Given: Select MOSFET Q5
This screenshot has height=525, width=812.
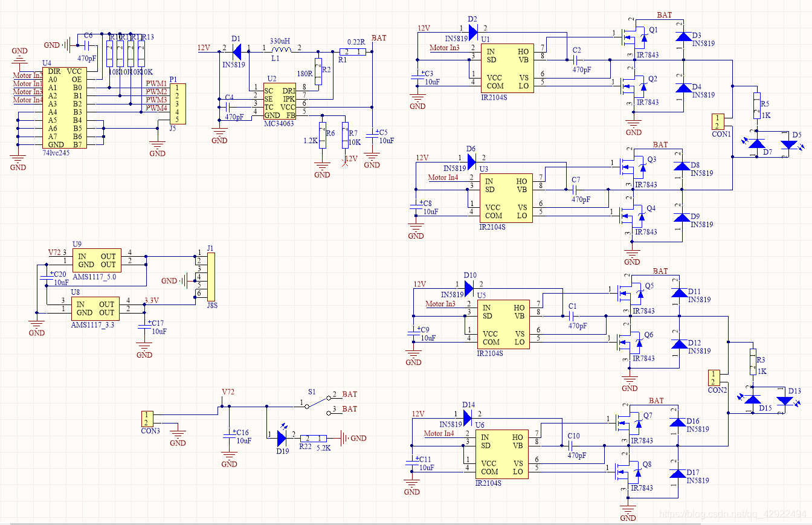Looking at the screenshot, I should [632, 294].
